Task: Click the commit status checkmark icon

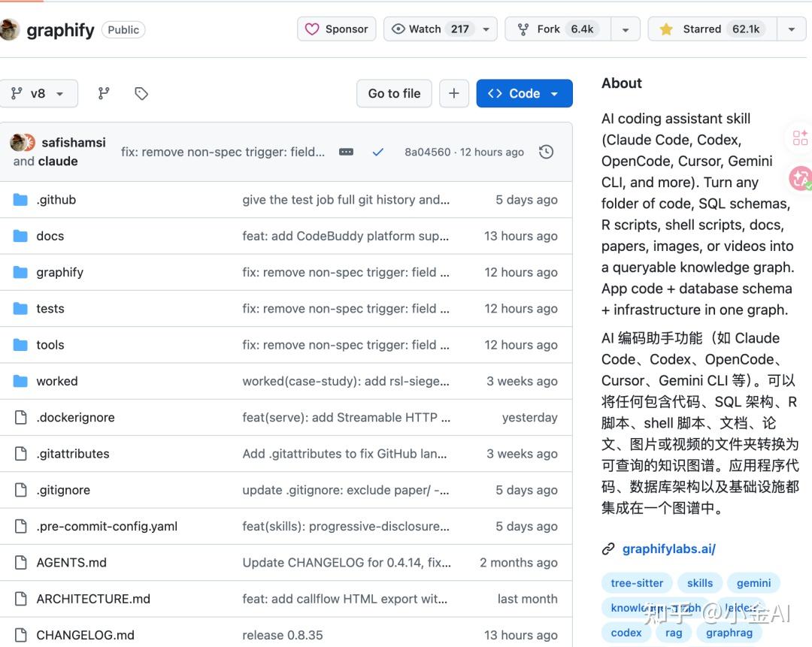Action: point(378,153)
